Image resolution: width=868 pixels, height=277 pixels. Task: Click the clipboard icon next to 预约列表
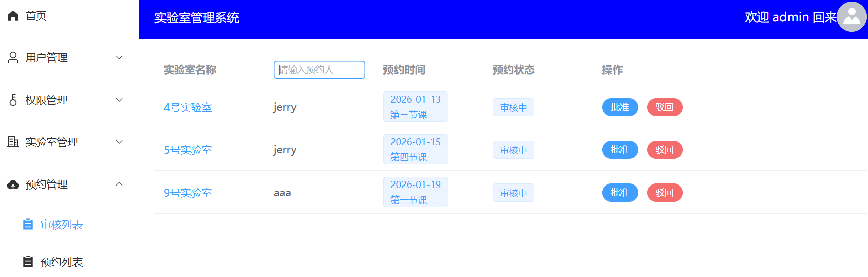pyautogui.click(x=28, y=262)
